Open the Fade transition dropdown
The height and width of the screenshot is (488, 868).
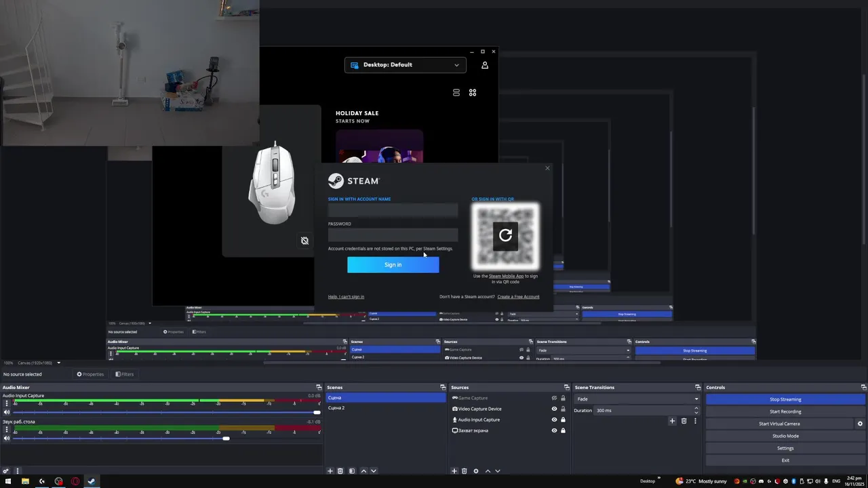coord(637,399)
